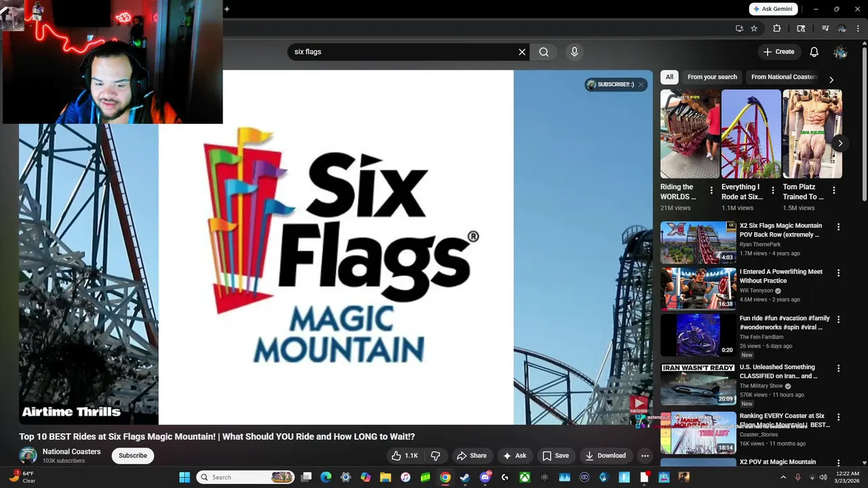Viewport: 868px width, 488px height.
Task: Open the X2 POV Back Row video
Action: 698,242
